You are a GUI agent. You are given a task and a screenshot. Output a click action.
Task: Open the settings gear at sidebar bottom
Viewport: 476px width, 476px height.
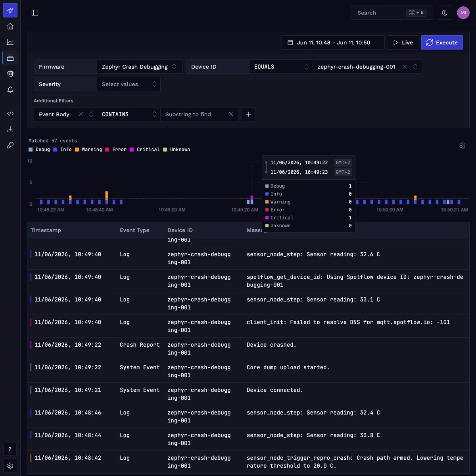[x=10, y=466]
